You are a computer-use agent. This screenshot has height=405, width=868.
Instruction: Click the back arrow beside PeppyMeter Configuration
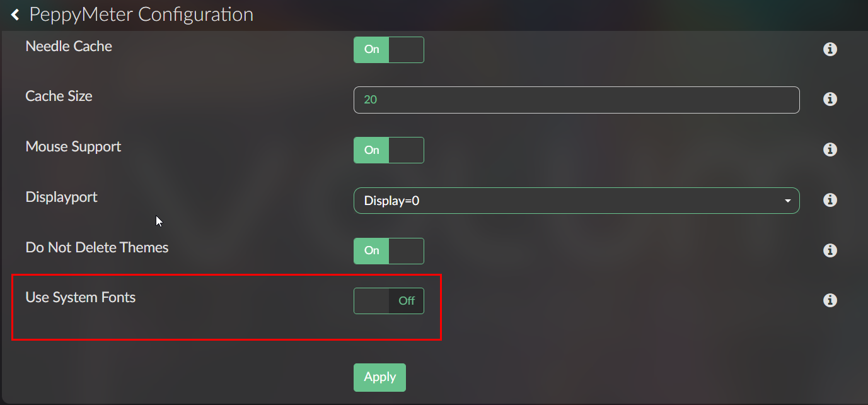(x=16, y=15)
